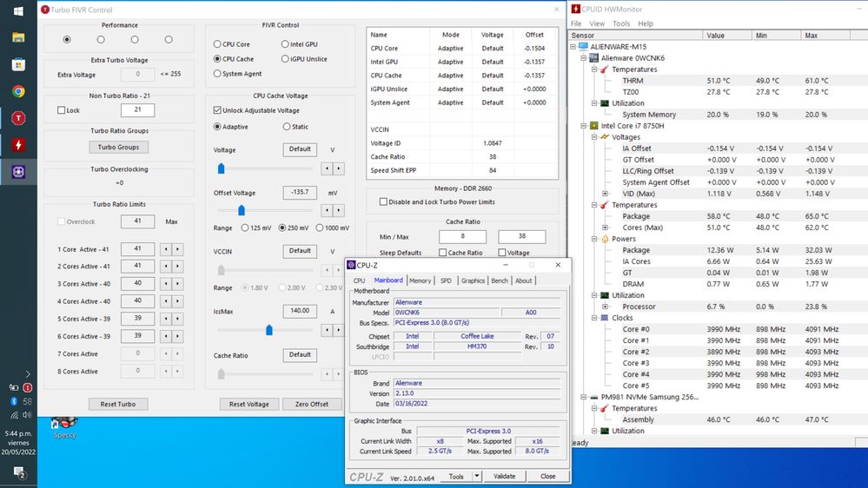Launch Google Chrome from taskbar

[x=18, y=91]
